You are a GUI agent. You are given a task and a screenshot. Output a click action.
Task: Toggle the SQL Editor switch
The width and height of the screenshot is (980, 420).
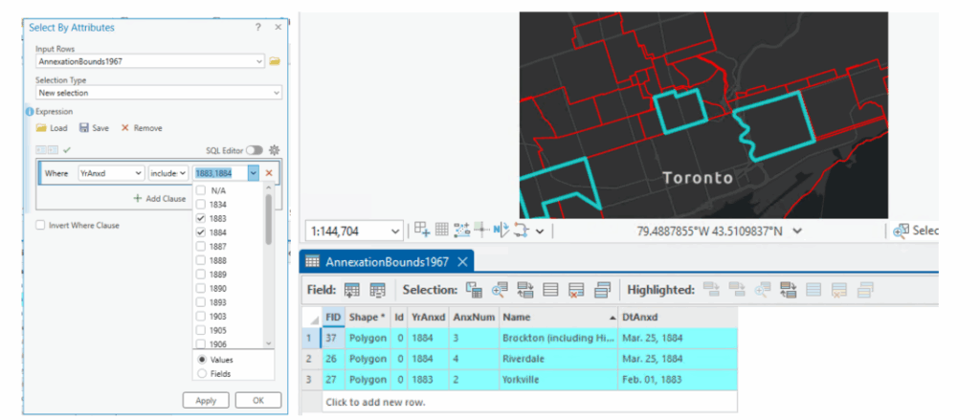pos(255,150)
